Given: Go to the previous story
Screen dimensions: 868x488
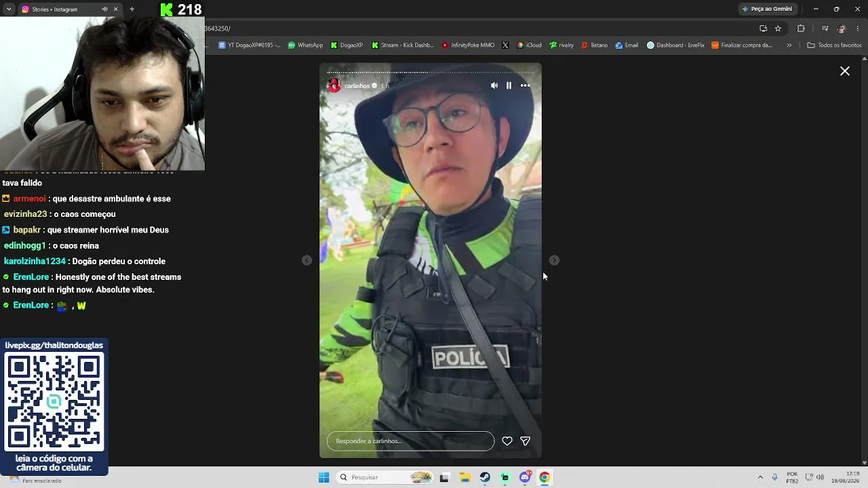Looking at the screenshot, I should (x=307, y=260).
